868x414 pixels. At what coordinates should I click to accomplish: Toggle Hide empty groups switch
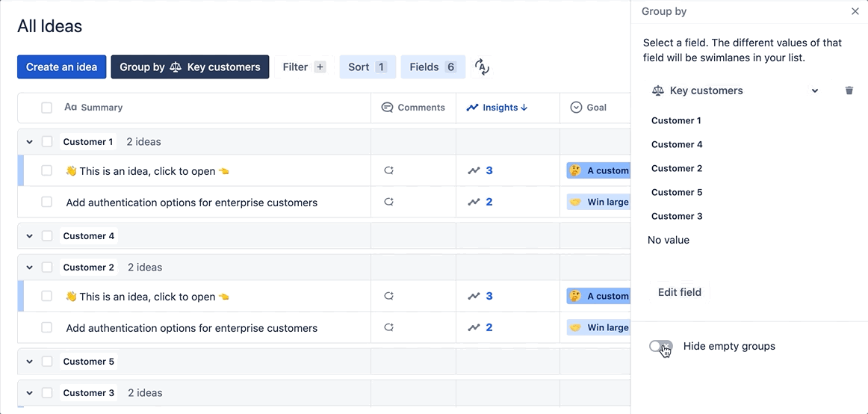click(660, 347)
